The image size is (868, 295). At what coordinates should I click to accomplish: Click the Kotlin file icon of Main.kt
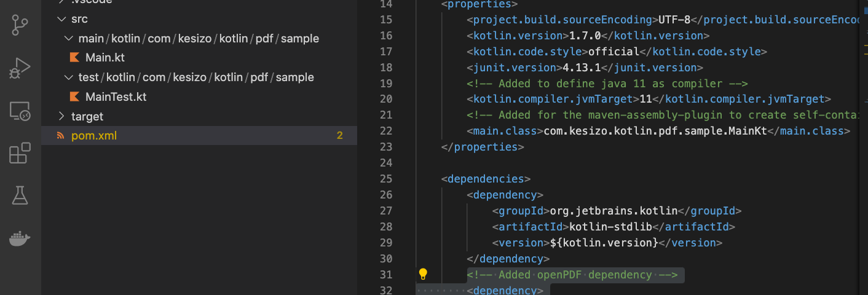click(74, 58)
